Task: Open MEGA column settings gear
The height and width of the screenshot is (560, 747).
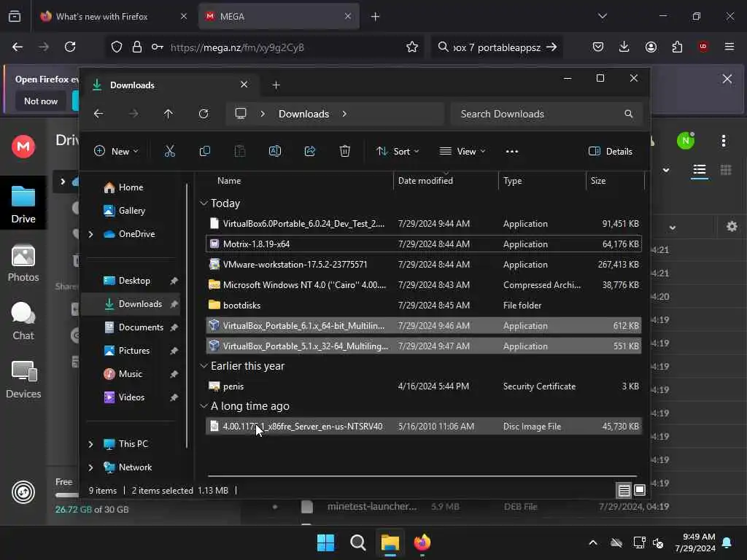Action: (732, 227)
